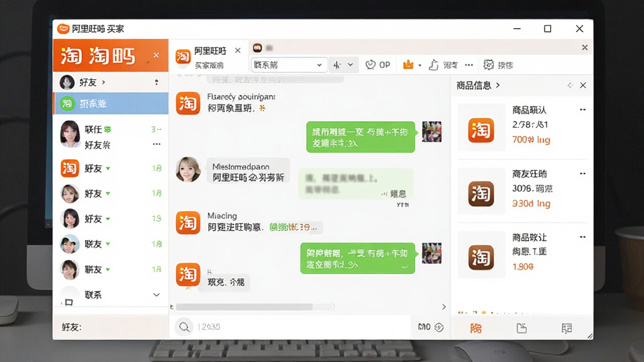Click the lower green outgoing message bubble
Screen dimensions: 644x362
tap(358, 258)
